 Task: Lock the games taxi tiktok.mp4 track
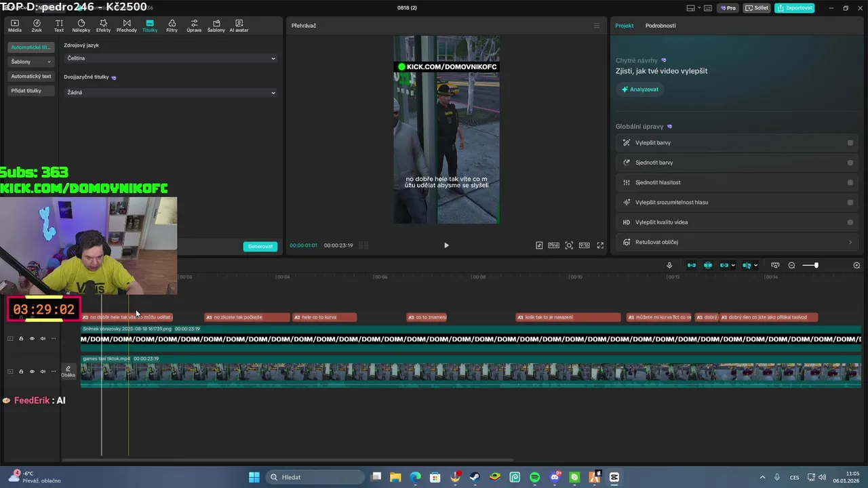point(21,371)
